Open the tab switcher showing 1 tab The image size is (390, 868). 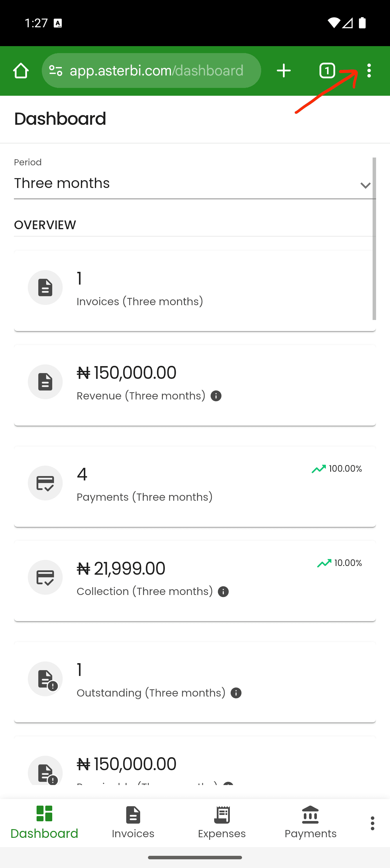click(327, 71)
